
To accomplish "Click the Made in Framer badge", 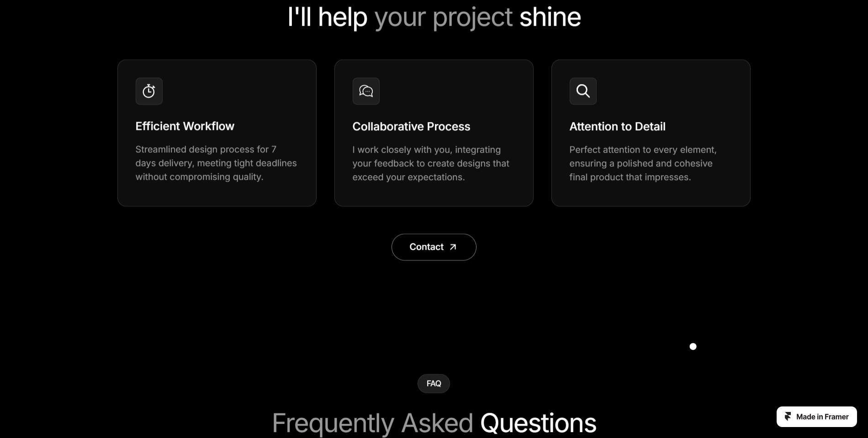I will [816, 417].
